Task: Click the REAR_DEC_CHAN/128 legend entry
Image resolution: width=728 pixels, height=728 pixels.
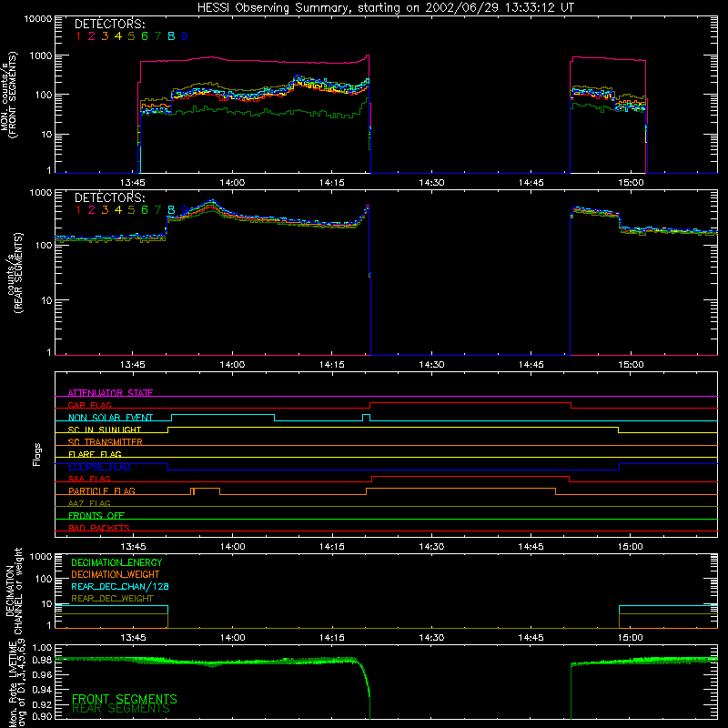Action: (120, 586)
